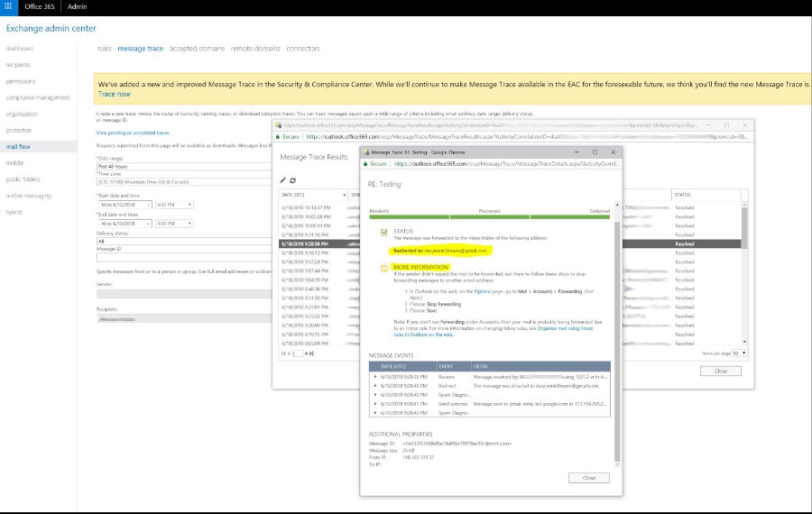The image size is (812, 514).
Task: Click the edit pencil icon in Message Trace Results
Action: tap(282, 180)
